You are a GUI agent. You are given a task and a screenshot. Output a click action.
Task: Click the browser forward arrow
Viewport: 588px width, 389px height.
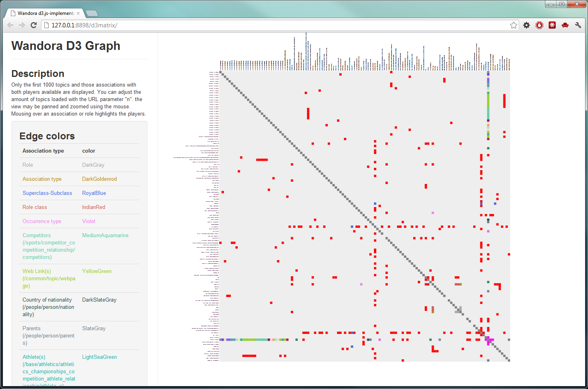(x=22, y=25)
